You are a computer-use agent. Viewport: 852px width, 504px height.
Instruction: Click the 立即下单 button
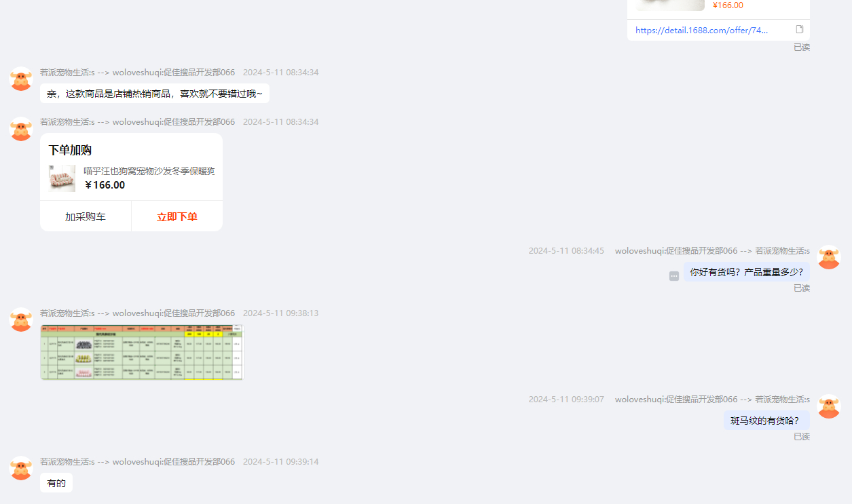pos(177,216)
